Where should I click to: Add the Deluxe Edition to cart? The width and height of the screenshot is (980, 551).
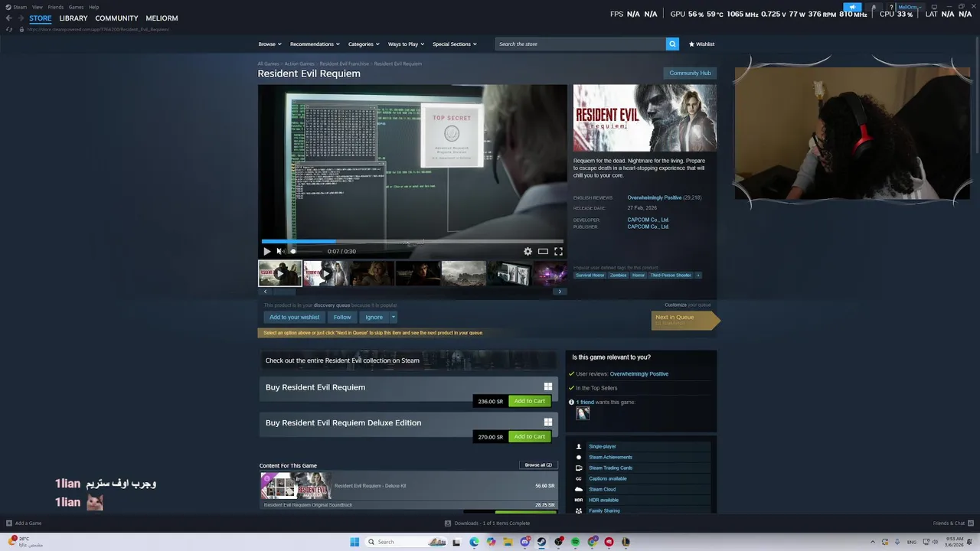(530, 436)
